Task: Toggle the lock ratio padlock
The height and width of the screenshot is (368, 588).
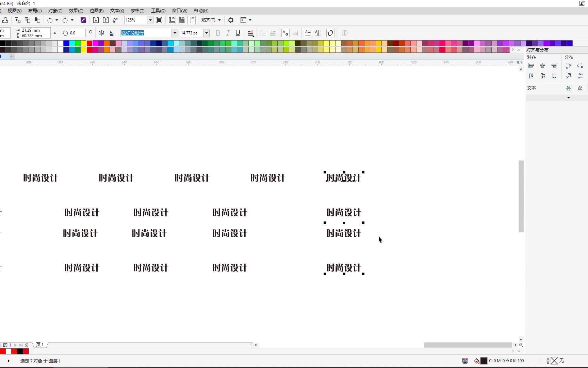Action: pos(54,33)
